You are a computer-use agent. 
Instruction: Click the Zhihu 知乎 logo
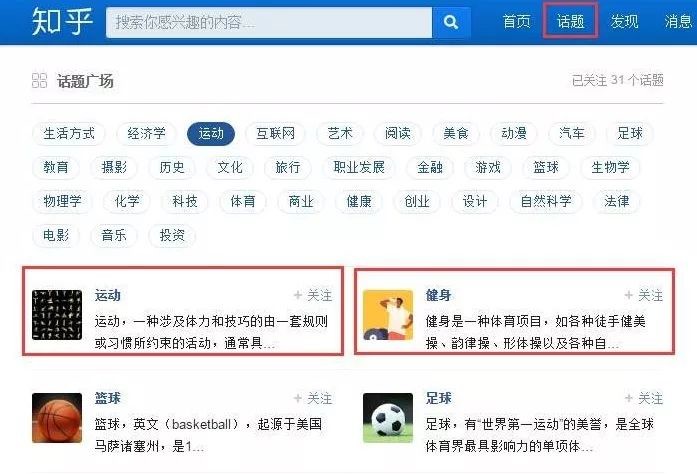click(62, 21)
